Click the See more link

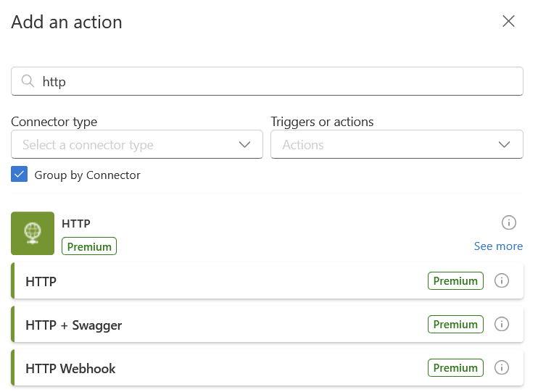point(498,246)
